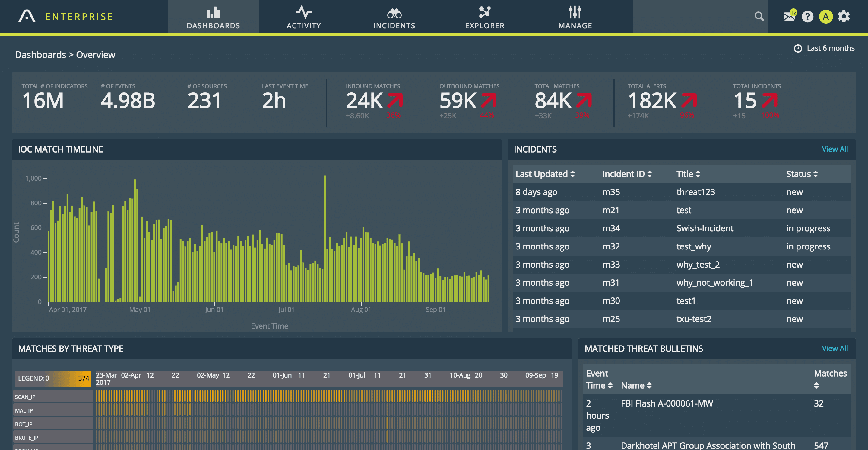Open Explorer via the node graph icon
Screen dimensions: 868x450
[x=485, y=13]
